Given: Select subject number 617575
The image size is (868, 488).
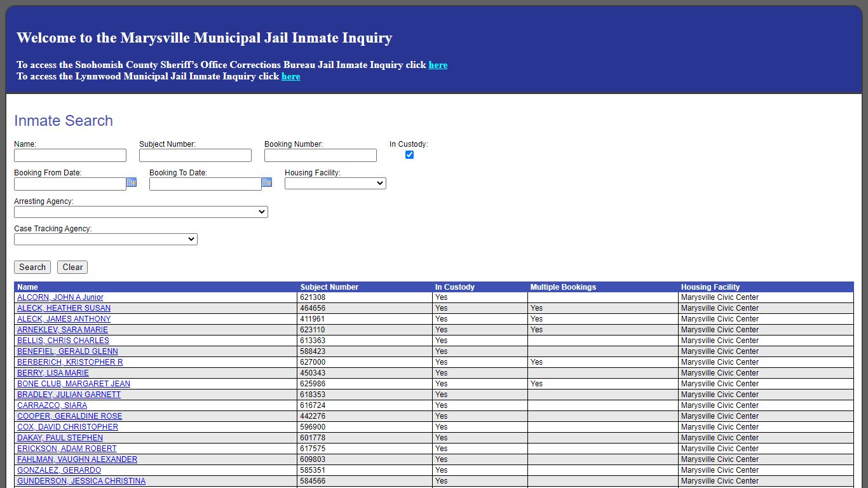Looking at the screenshot, I should pyautogui.click(x=313, y=449).
